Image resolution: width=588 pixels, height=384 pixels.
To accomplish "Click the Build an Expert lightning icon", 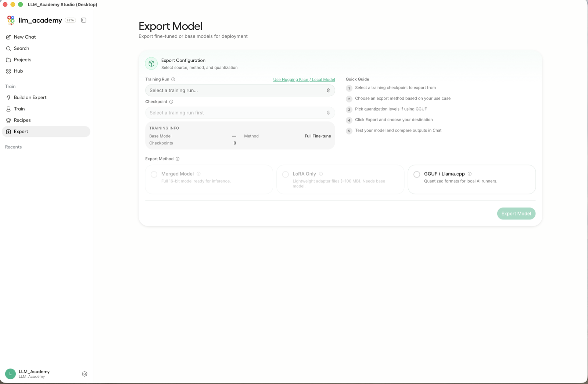I will click(x=8, y=98).
